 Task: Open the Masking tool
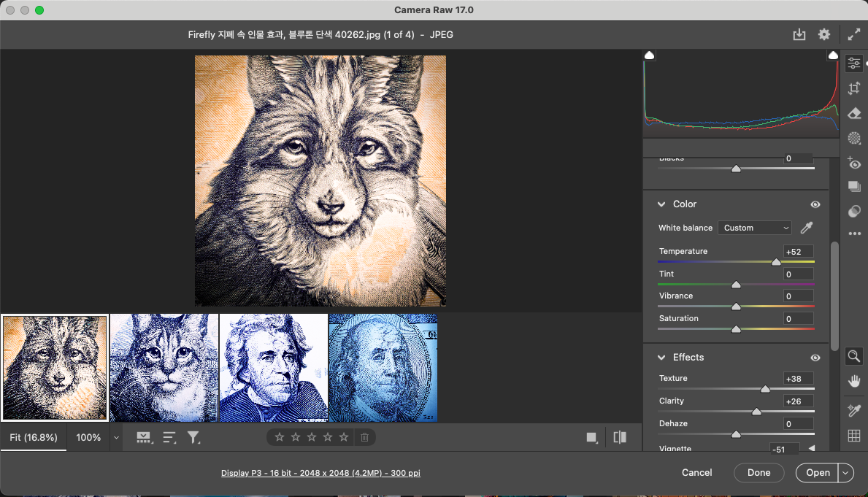pyautogui.click(x=854, y=139)
